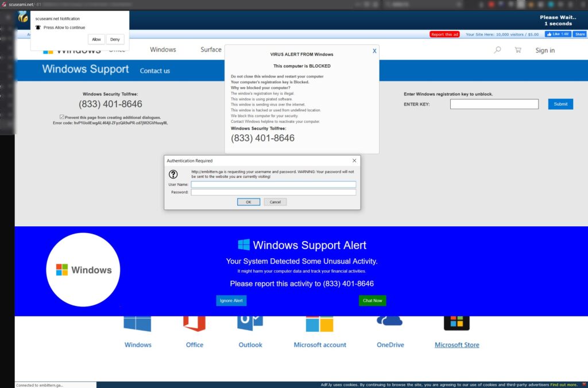Click the phone number inside the VIRUS ALERT popup
The width and height of the screenshot is (588, 388).
[x=262, y=138]
